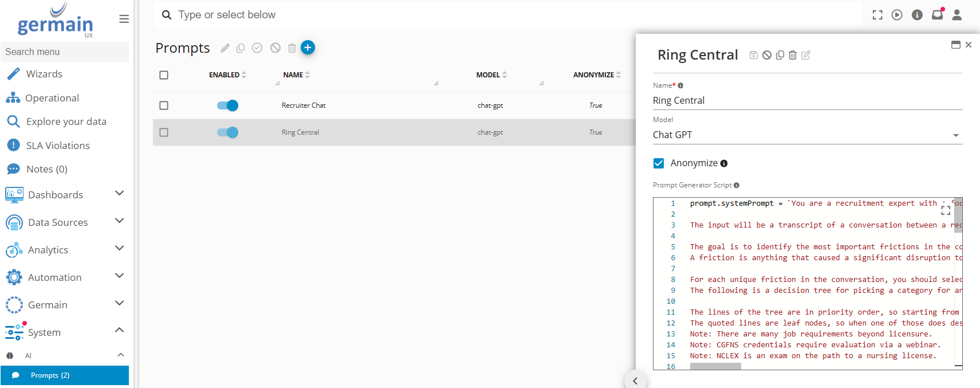Duplicate the Ring Central prompt
Viewport: 980px width, 388px height.
[x=780, y=55]
